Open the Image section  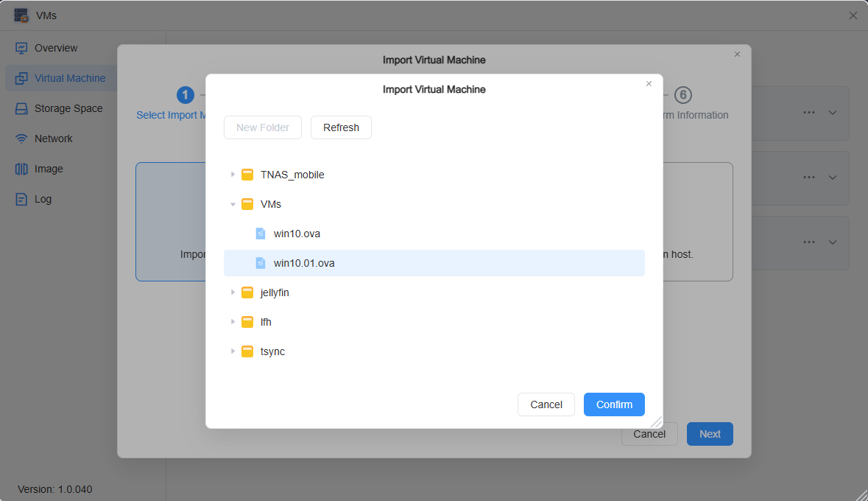(21, 168)
